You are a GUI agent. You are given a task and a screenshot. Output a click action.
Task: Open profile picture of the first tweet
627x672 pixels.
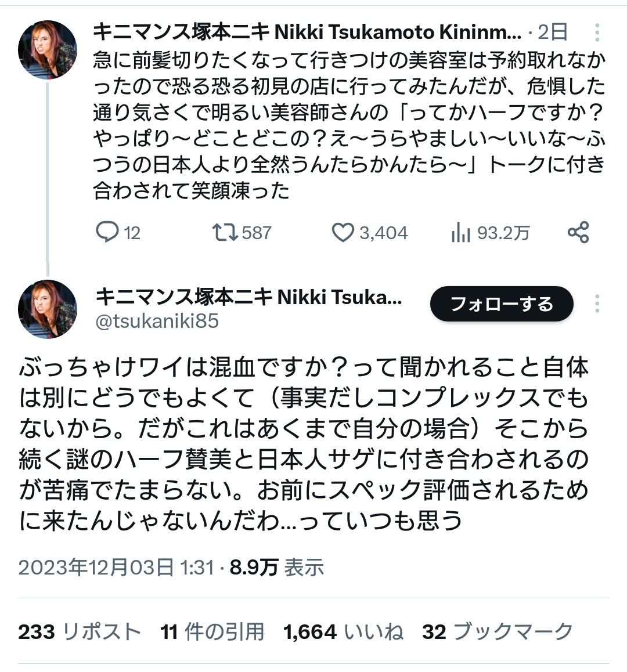coord(48,50)
